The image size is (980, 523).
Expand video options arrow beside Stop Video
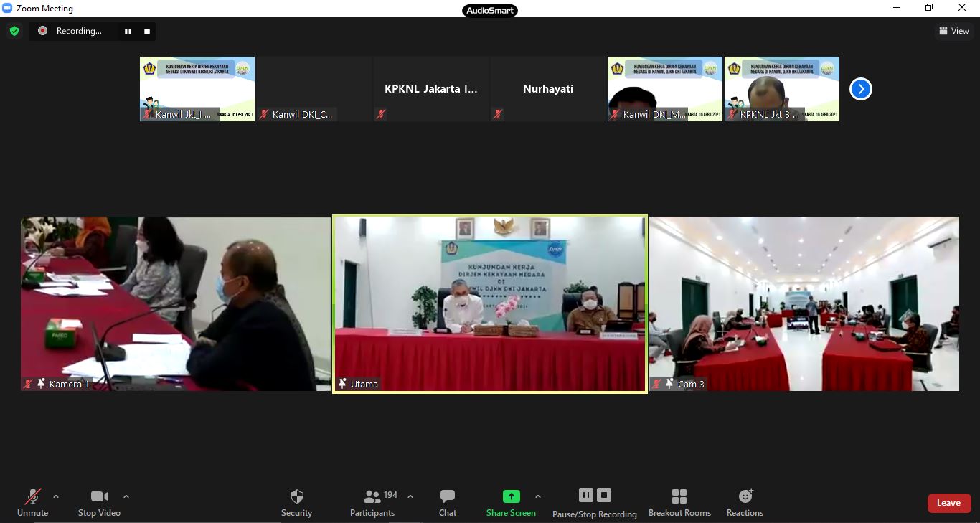(126, 496)
